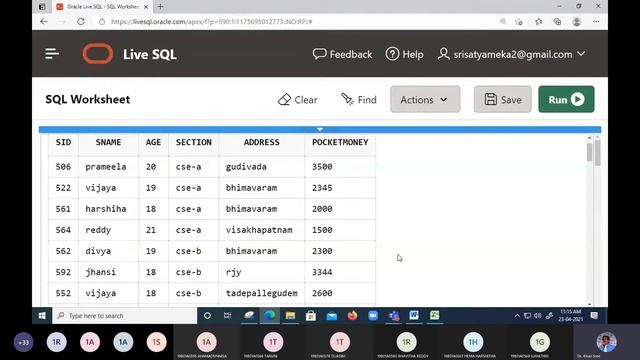Open Microsoft Teams from taskbar
The image size is (640, 360).
pyautogui.click(x=394, y=316)
